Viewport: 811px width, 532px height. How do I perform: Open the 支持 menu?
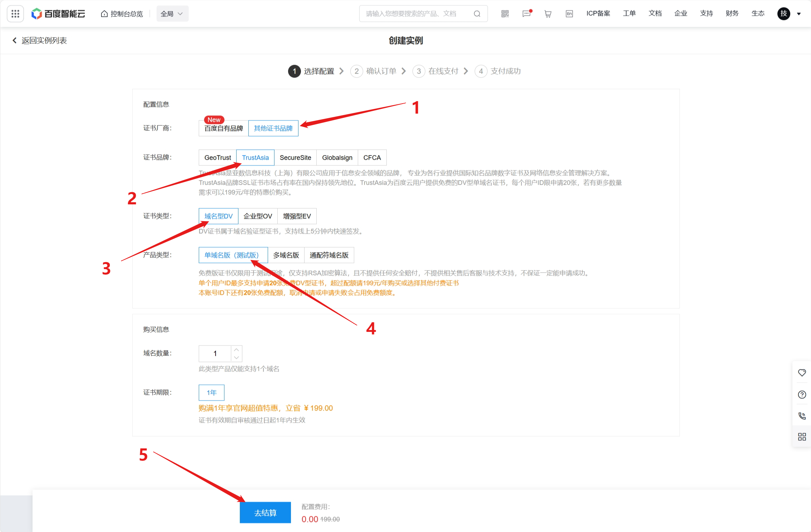click(x=706, y=14)
